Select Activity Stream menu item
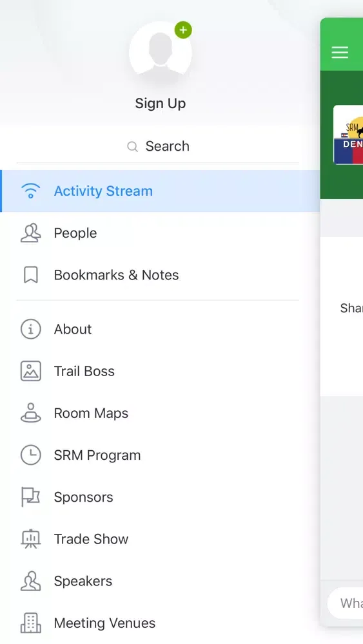The width and height of the screenshot is (363, 644). (160, 191)
